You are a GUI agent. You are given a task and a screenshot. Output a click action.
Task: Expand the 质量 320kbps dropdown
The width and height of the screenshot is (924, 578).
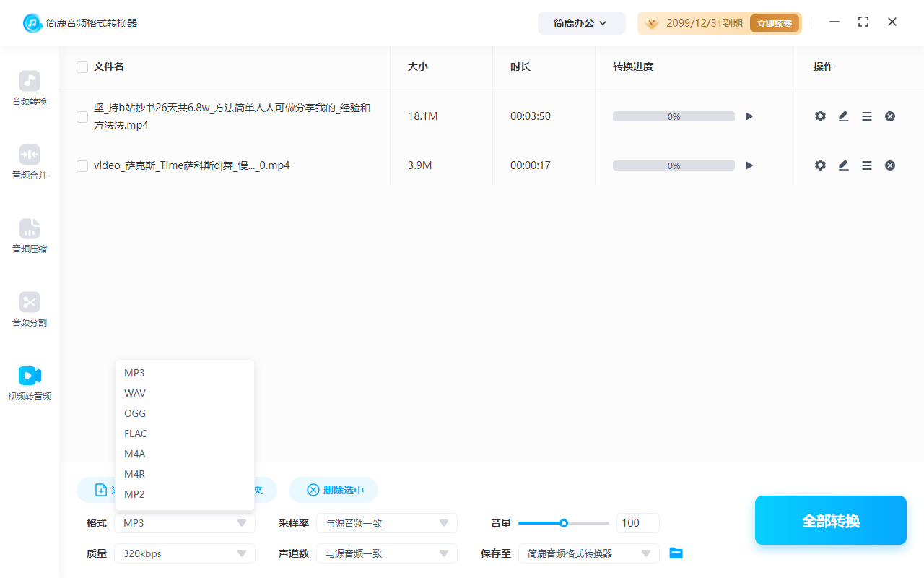pyautogui.click(x=184, y=553)
